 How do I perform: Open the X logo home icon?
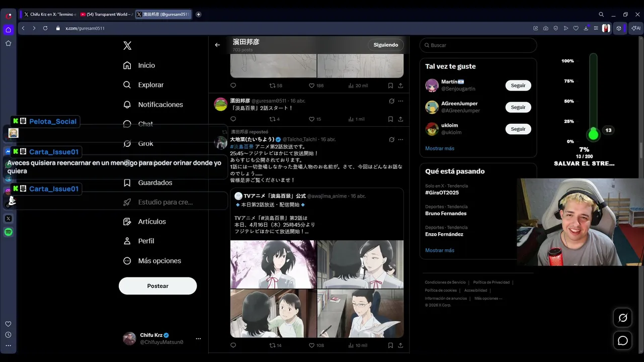[127, 46]
